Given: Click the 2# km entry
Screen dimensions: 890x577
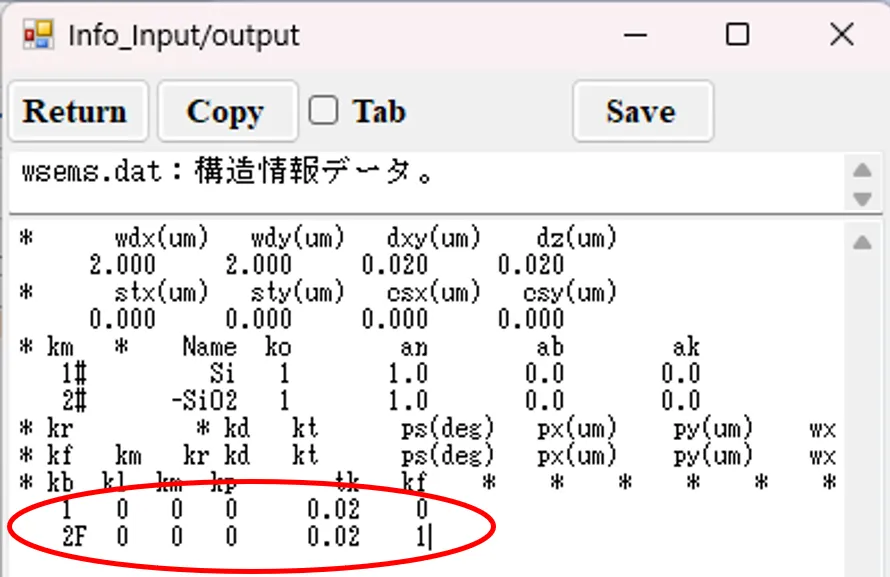Looking at the screenshot, I should (x=74, y=401).
